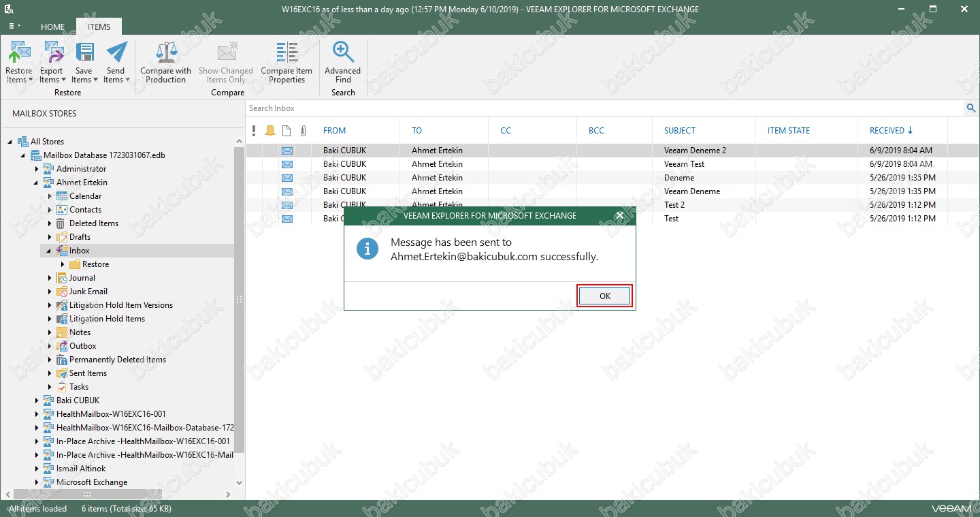Open Compare Item Properties
This screenshot has width=980, height=517.
(x=287, y=62)
